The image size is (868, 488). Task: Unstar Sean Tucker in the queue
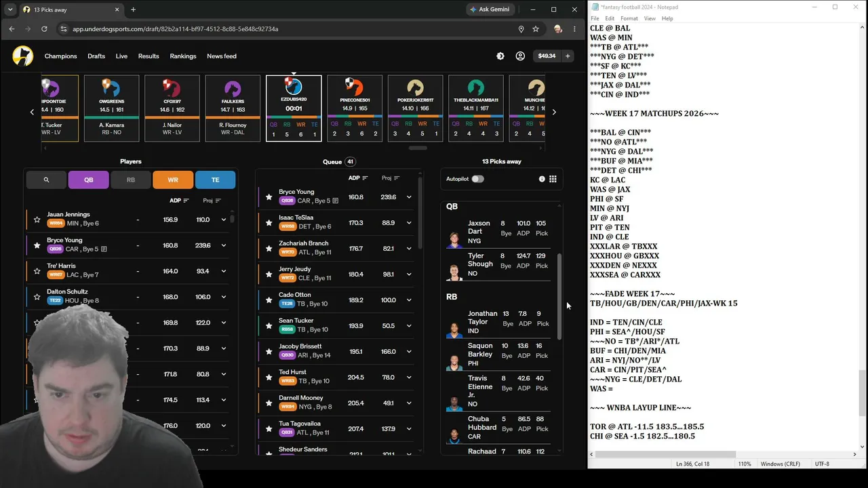(269, 326)
